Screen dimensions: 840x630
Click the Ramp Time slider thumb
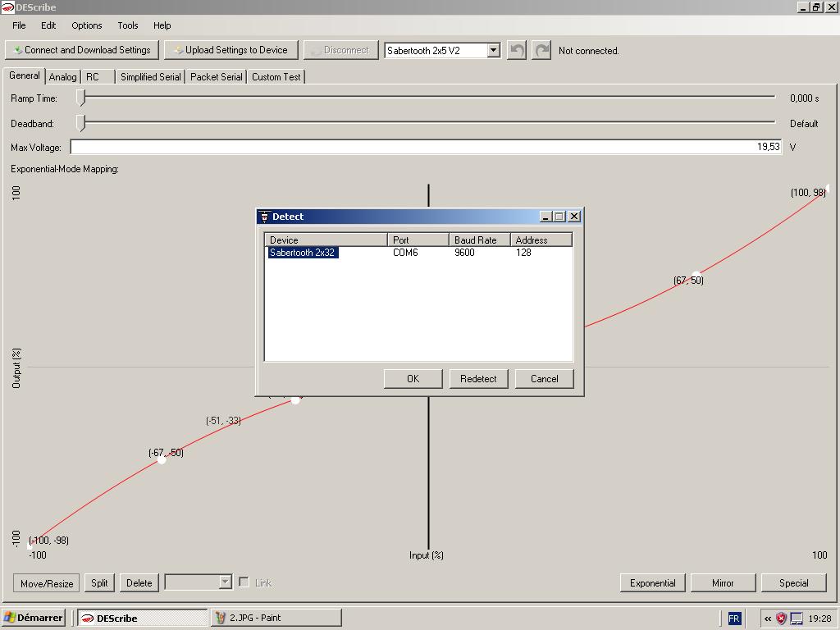[x=81, y=98]
